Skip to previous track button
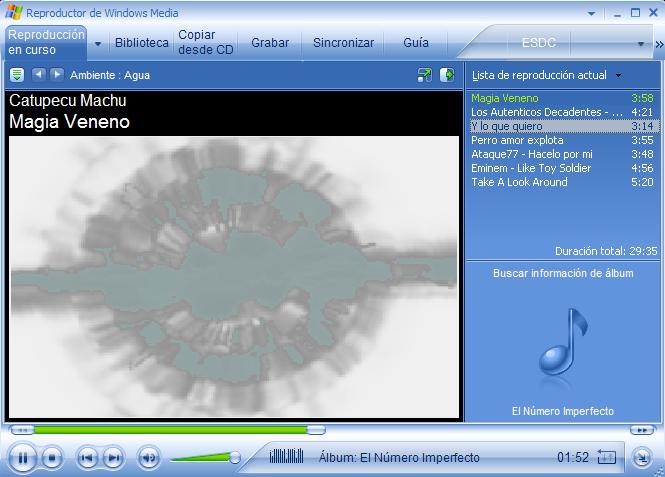This screenshot has width=665, height=477. (x=87, y=458)
